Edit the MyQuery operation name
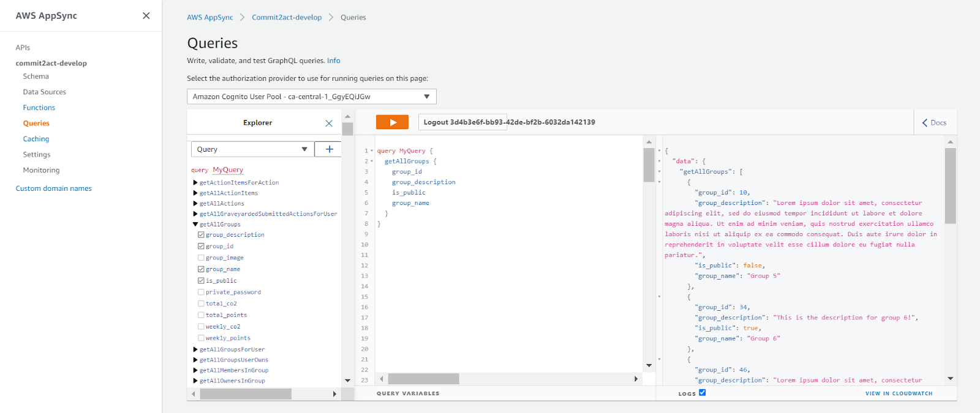Screen dimensions: 980x413 coord(228,170)
